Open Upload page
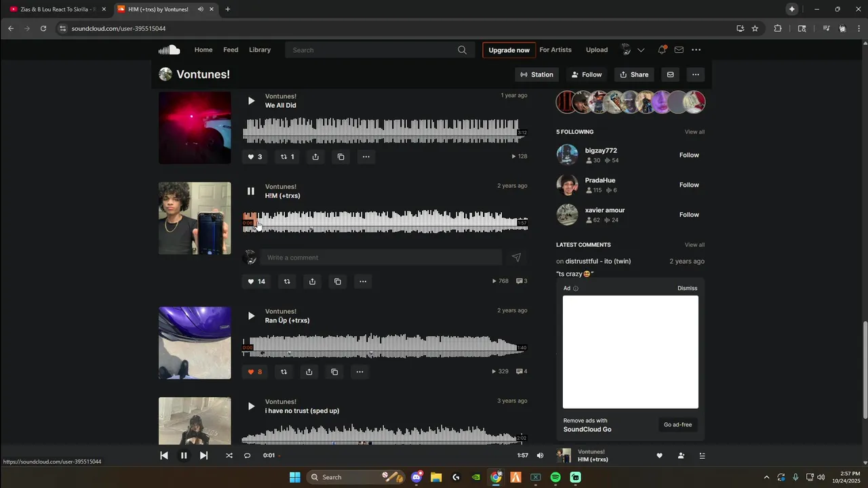This screenshot has width=868, height=488. 597,50
